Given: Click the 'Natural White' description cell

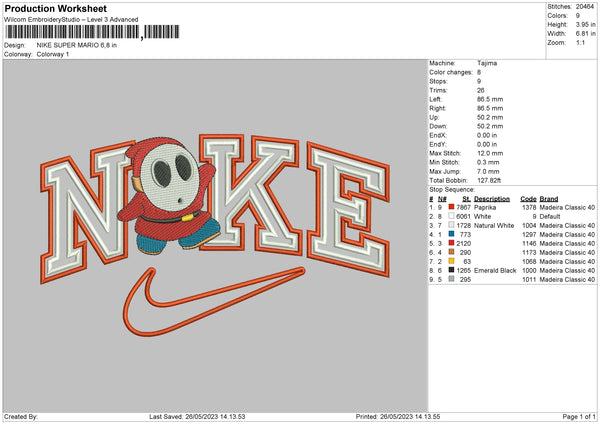Looking at the screenshot, I should click(494, 225).
